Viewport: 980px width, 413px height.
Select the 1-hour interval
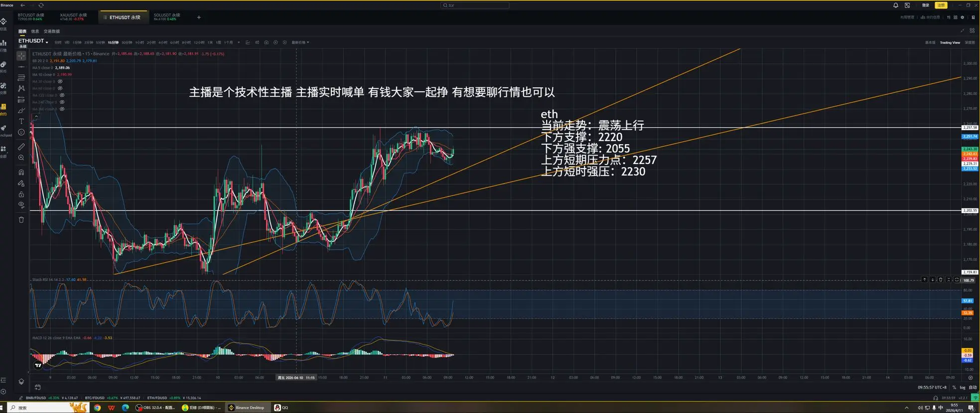[x=140, y=42]
